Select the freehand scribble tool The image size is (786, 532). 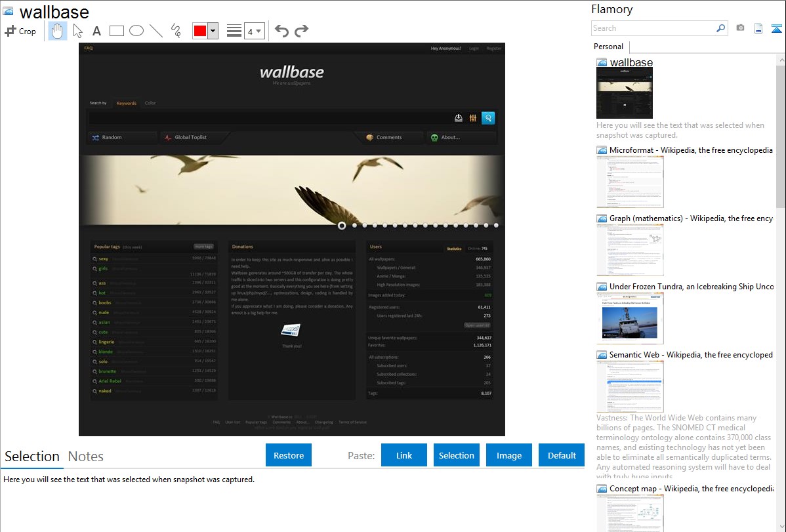176,31
